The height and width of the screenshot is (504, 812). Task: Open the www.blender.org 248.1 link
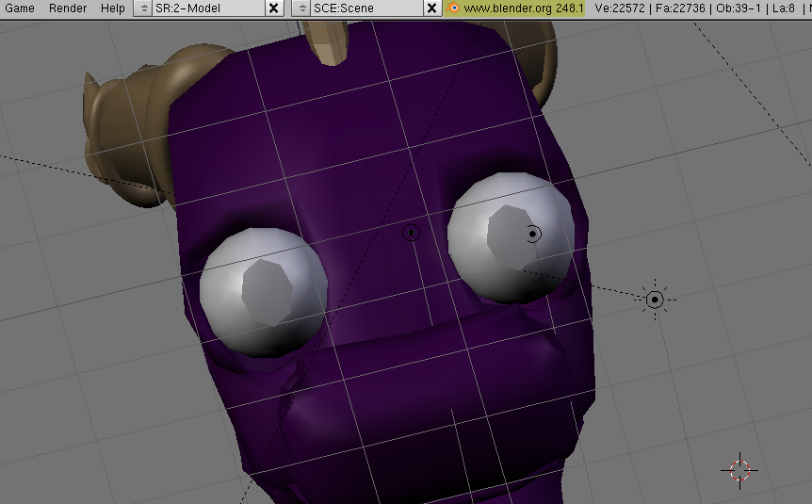coord(524,8)
